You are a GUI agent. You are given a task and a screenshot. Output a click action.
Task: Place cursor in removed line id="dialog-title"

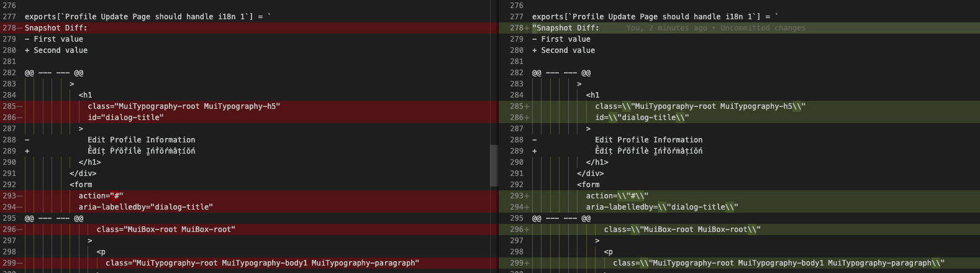(125, 118)
